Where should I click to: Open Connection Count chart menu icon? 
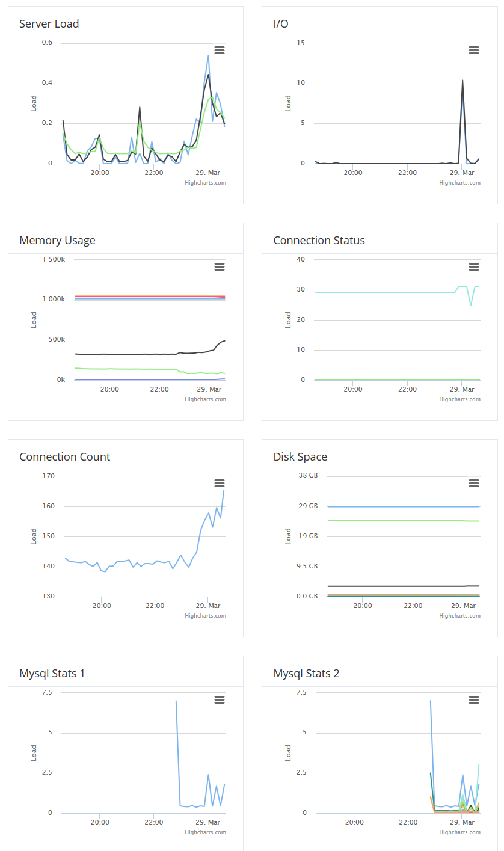coord(220,484)
